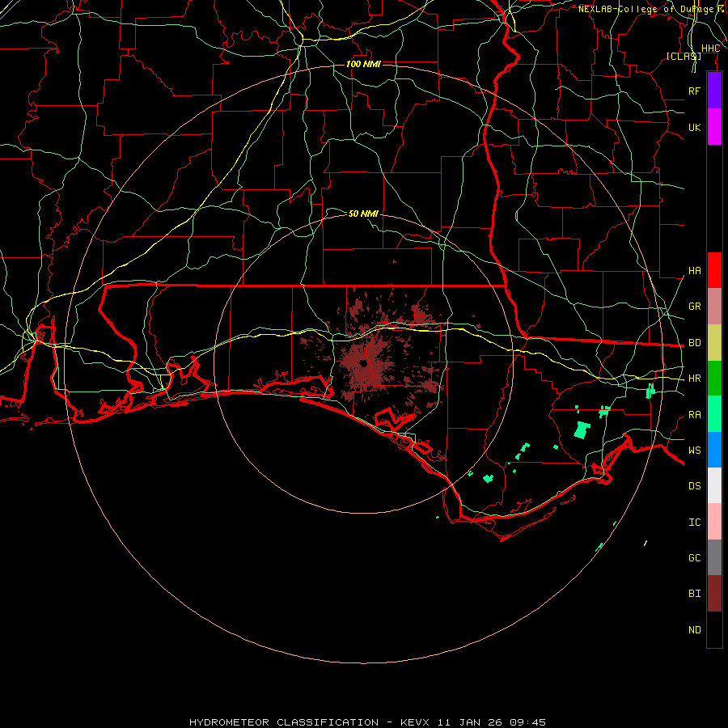Click the [CLAS] unit label
The height and width of the screenshot is (728, 728).
pos(684,56)
